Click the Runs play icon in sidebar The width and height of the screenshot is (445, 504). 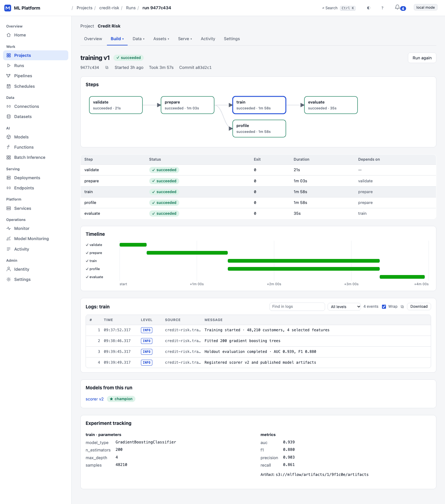tap(9, 66)
